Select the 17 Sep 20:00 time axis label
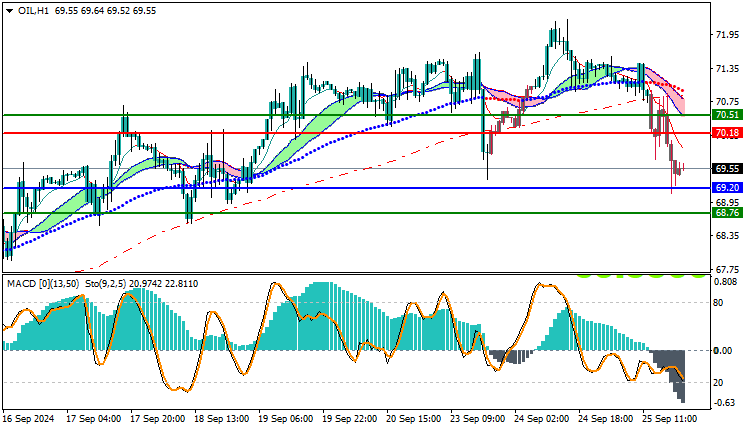Image resolution: width=750 pixels, height=430 pixels. tap(157, 419)
